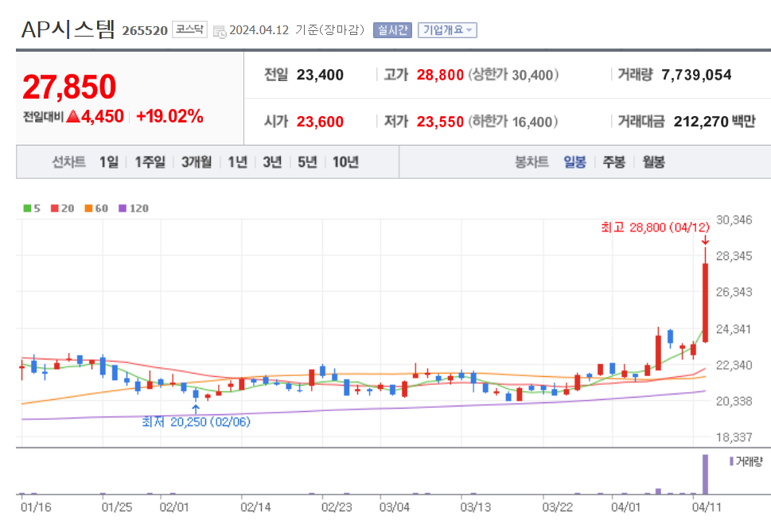Click the orange 60-day moving average swatch
The width and height of the screenshot is (771, 532).
pyautogui.click(x=88, y=208)
